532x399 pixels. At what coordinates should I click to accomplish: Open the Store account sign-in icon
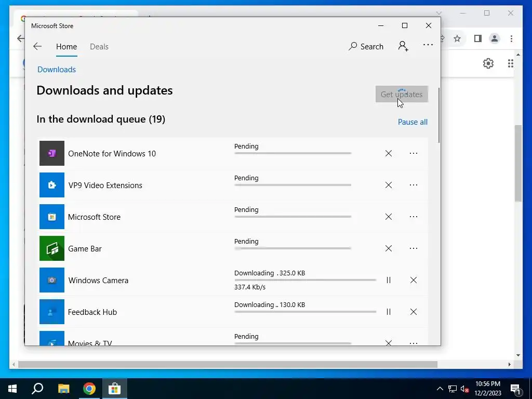click(x=403, y=46)
